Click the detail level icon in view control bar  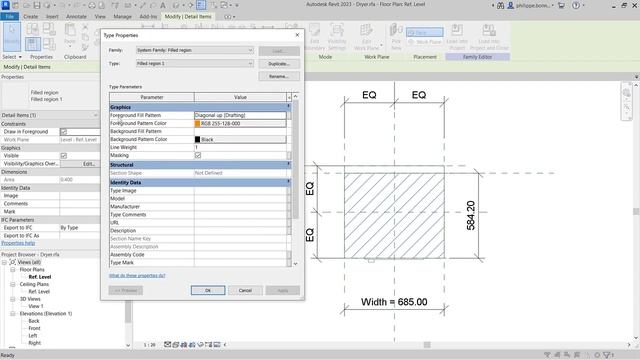(x=167, y=344)
